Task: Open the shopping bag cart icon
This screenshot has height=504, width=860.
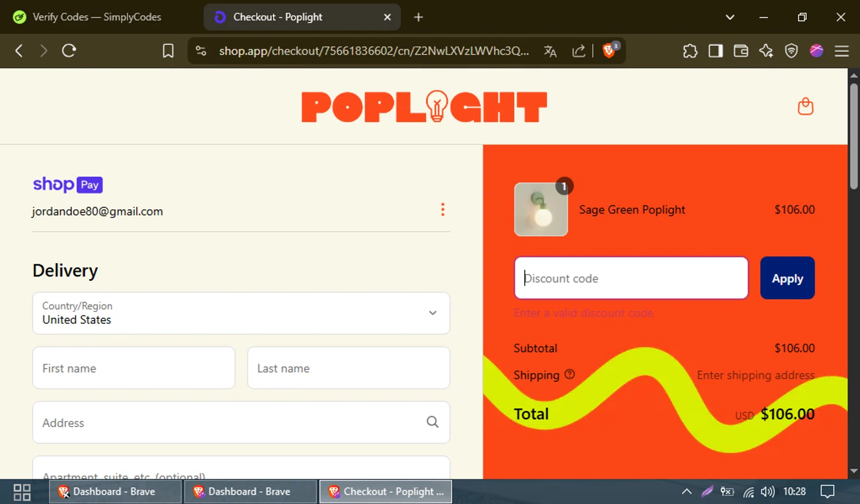Action: 806,106
